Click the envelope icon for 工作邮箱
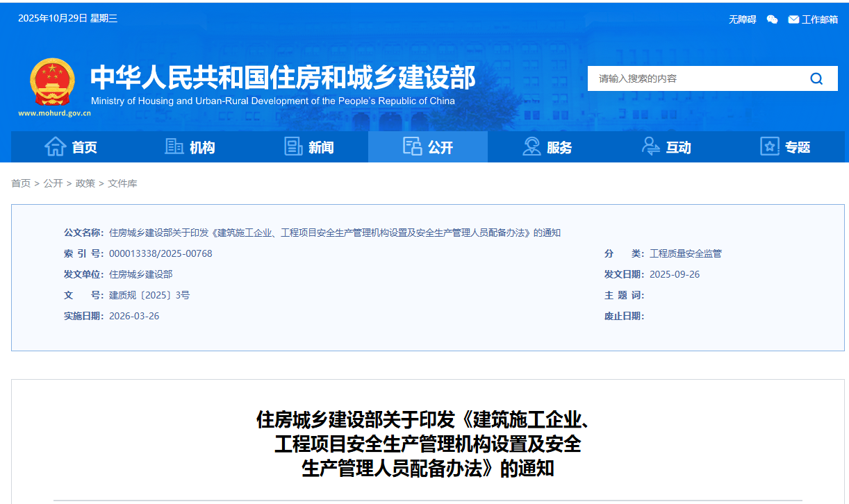 pos(793,19)
